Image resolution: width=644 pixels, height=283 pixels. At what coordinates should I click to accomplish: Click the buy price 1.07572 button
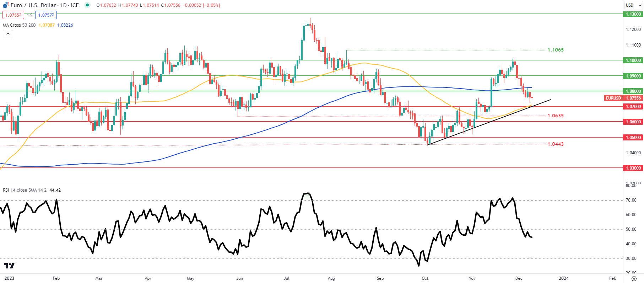click(46, 15)
